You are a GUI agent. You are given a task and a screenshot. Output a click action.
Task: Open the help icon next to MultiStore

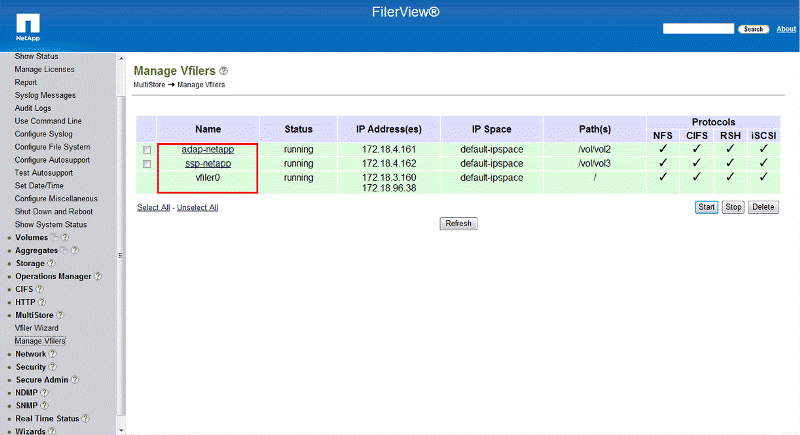tap(60, 315)
